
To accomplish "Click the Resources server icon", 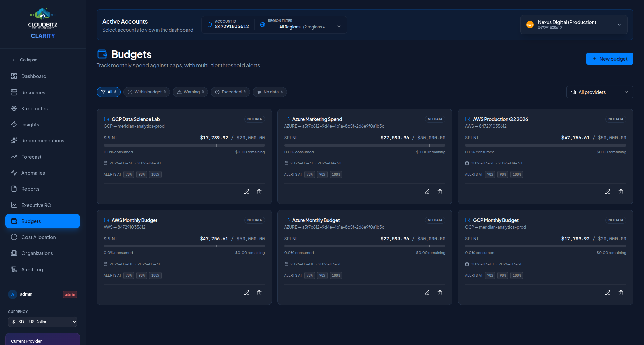I will click(x=14, y=92).
